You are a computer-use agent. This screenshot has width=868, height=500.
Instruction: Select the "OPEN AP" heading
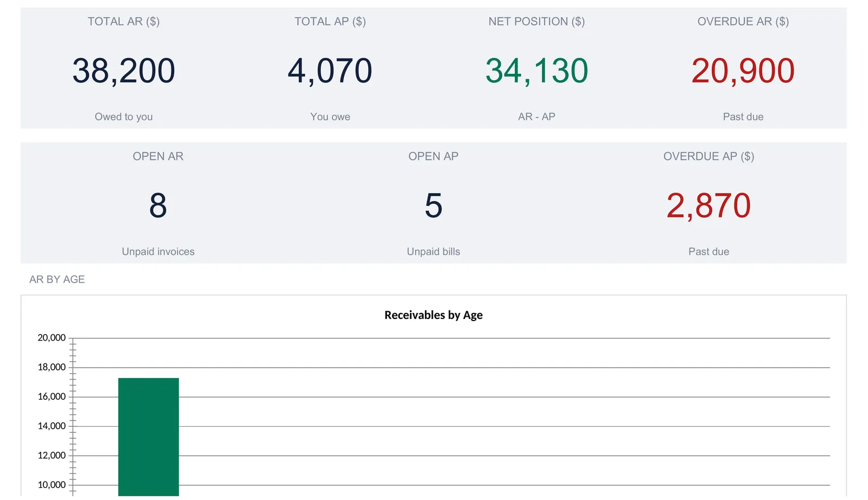(433, 156)
